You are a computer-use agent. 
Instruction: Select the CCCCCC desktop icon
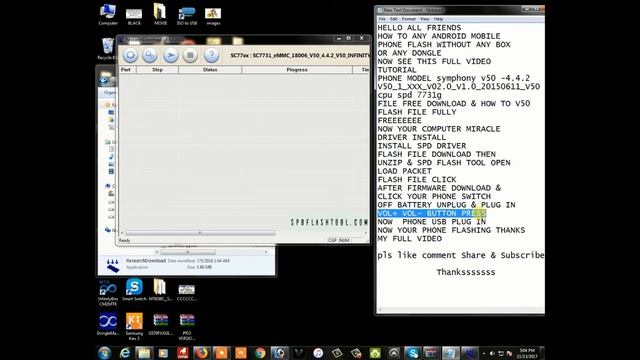point(187,292)
